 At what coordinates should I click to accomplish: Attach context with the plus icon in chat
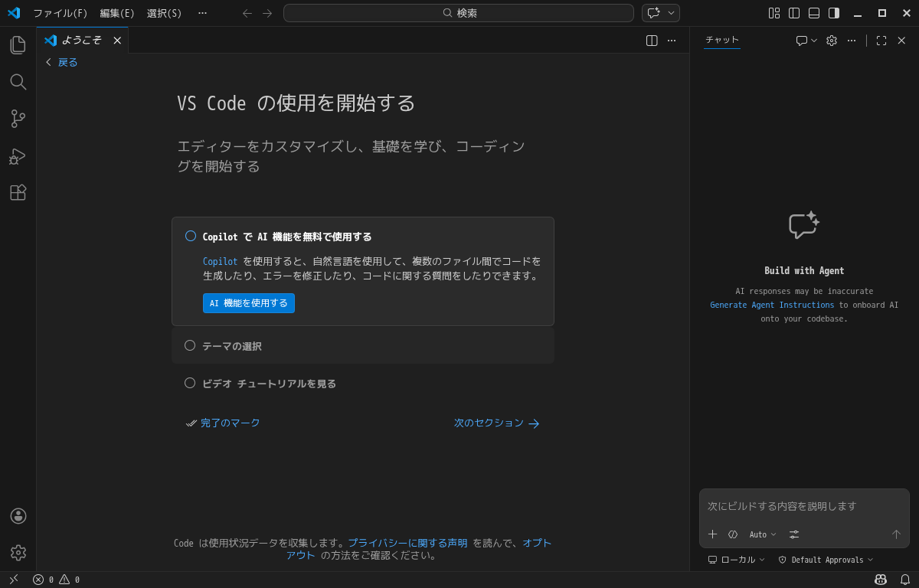coord(712,534)
